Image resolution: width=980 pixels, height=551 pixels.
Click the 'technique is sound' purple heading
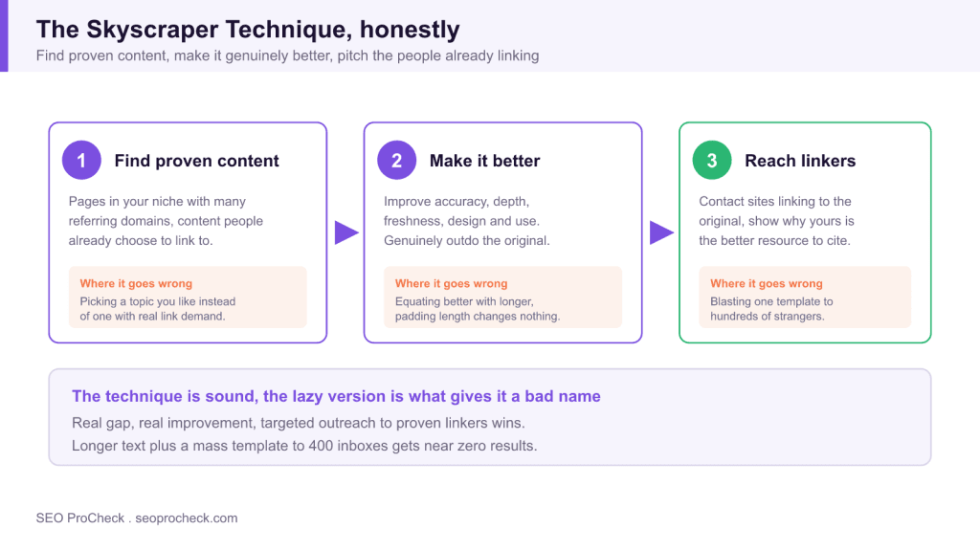(x=336, y=396)
